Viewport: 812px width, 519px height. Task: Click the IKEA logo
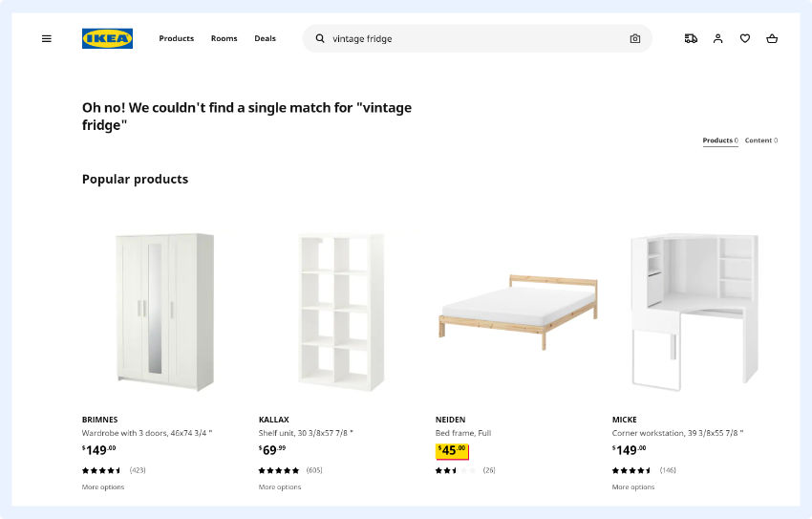(x=107, y=39)
